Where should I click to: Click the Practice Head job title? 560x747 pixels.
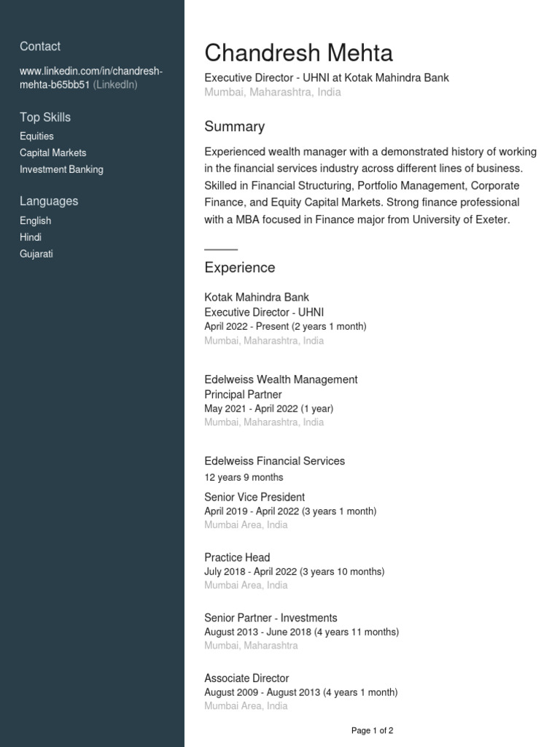(237, 557)
